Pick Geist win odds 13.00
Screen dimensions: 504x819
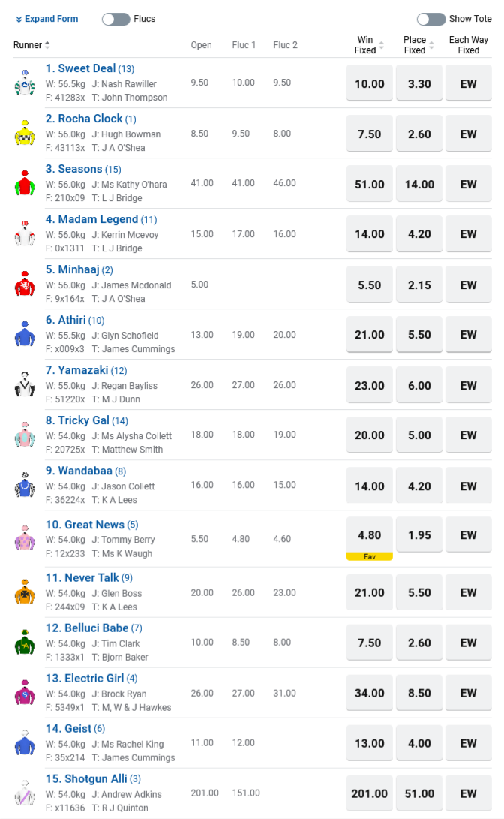369,743
